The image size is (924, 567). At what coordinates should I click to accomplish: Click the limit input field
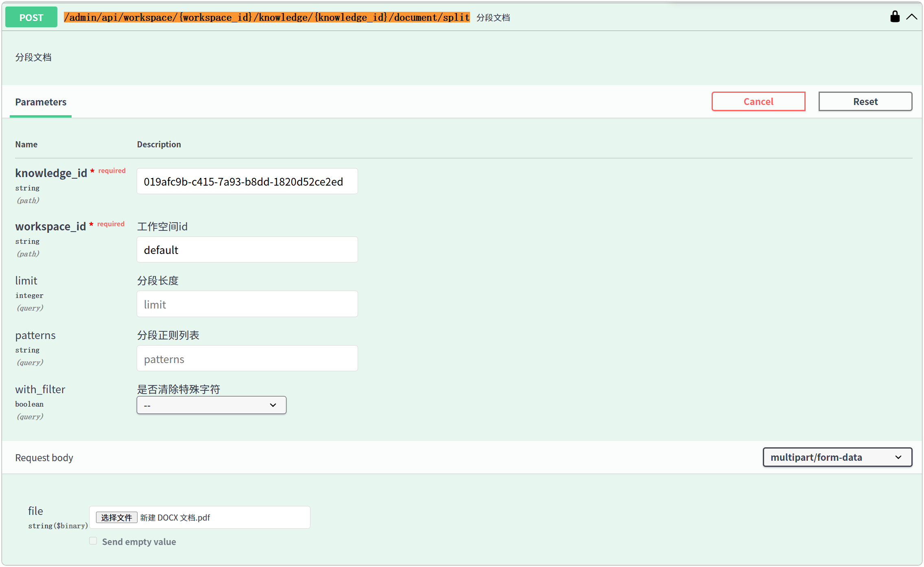[x=247, y=304]
